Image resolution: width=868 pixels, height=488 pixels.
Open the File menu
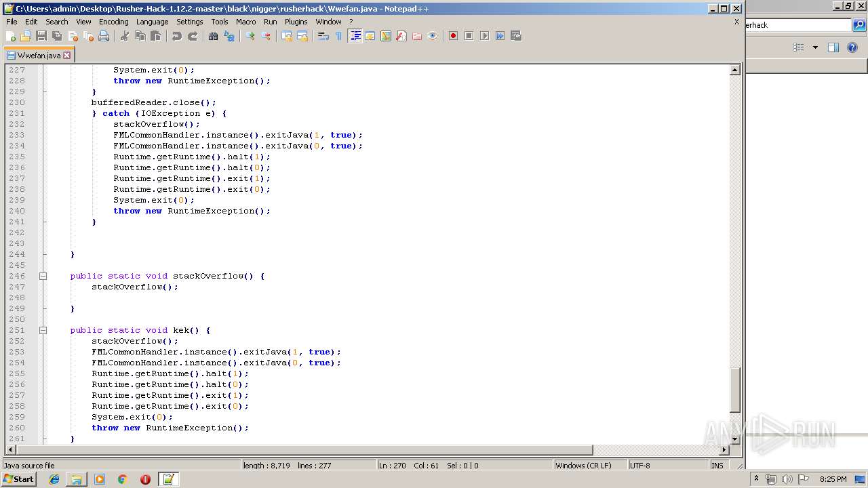coord(12,22)
